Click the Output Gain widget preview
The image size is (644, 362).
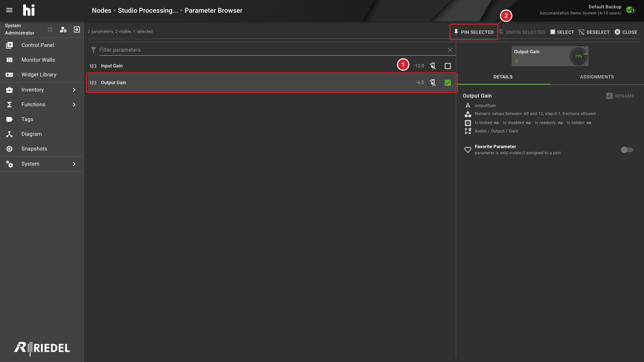point(550,56)
